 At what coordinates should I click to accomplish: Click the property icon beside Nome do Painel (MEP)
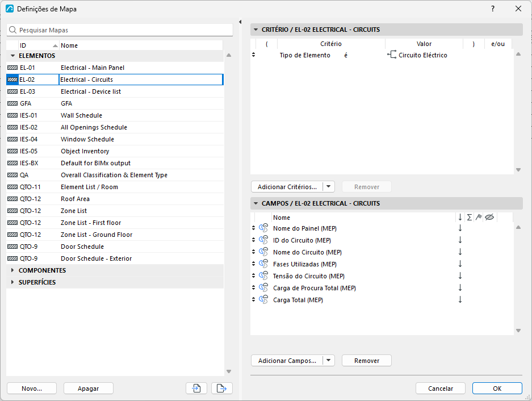[x=263, y=228]
